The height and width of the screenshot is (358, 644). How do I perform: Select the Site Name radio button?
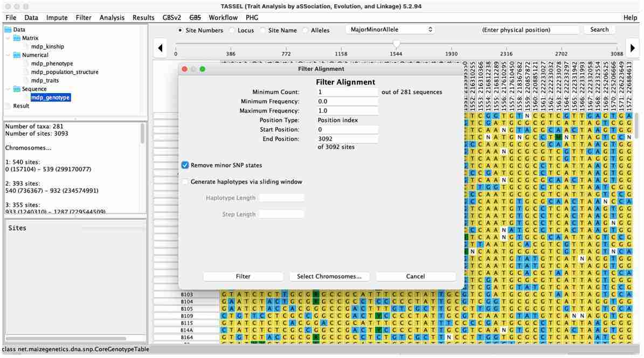[263, 30]
